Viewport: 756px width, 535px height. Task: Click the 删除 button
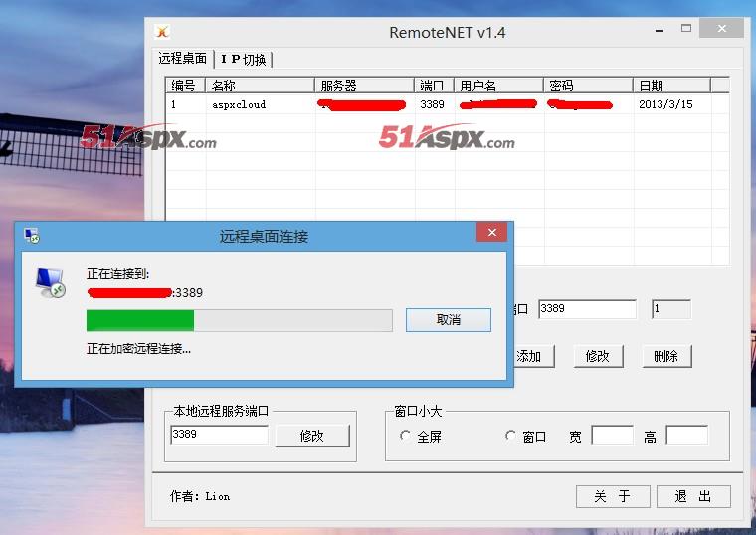pos(666,357)
